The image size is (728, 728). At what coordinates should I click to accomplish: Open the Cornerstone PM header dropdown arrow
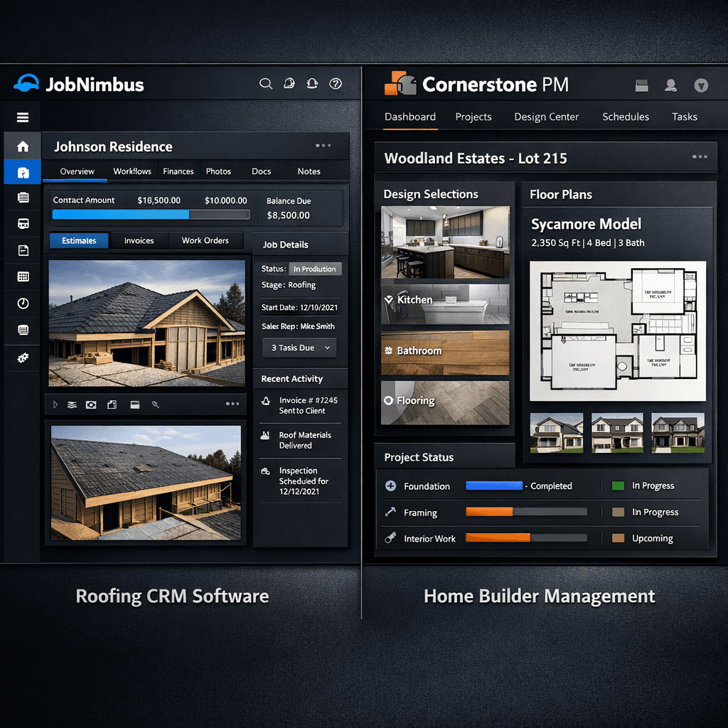(x=701, y=85)
